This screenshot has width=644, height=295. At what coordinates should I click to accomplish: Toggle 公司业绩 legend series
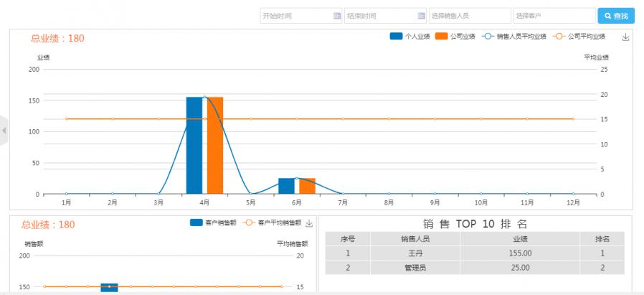pos(455,36)
